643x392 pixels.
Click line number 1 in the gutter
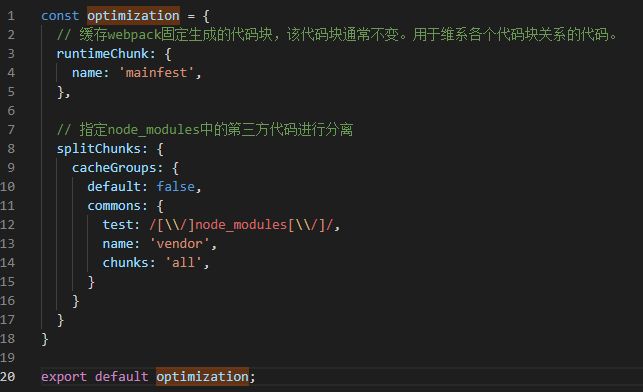pyautogui.click(x=11, y=16)
